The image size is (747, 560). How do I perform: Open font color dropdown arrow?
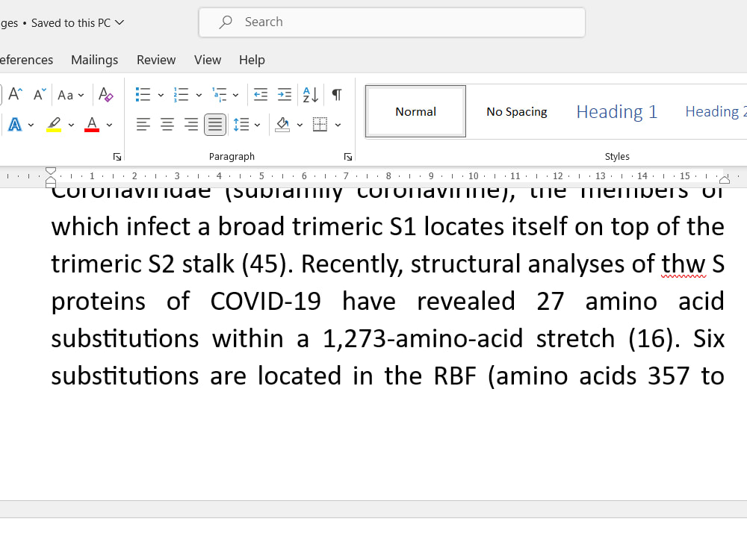pos(109,125)
